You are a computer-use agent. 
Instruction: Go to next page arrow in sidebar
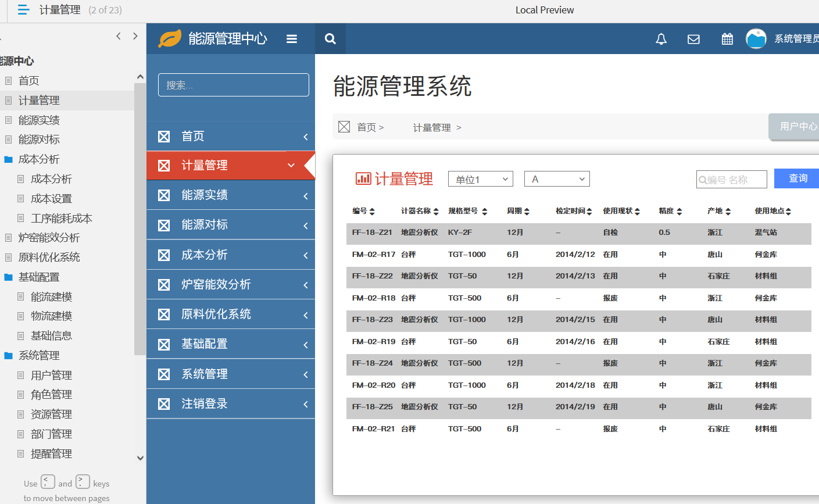point(135,36)
